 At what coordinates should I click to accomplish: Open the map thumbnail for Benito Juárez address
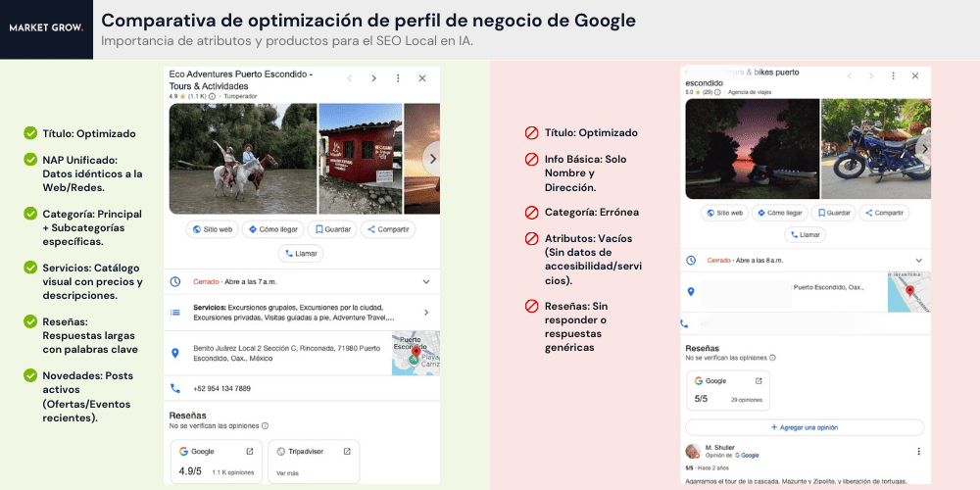tap(416, 354)
